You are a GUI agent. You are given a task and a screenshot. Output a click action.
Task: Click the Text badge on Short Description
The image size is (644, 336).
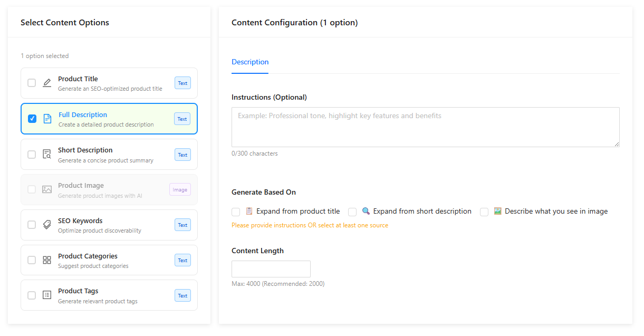[x=182, y=155]
